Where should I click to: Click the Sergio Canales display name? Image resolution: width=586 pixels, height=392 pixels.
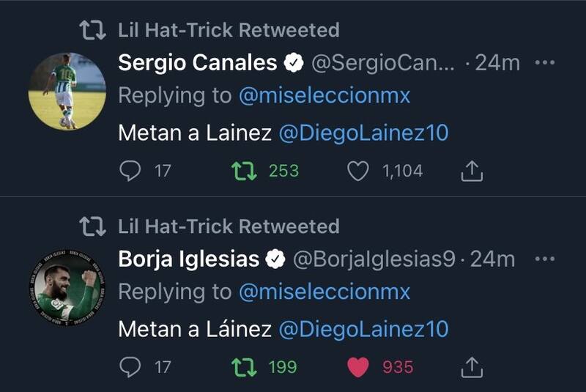click(197, 63)
